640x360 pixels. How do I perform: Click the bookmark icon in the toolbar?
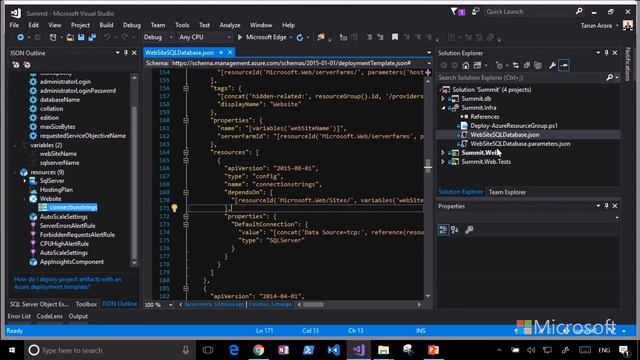395,37
